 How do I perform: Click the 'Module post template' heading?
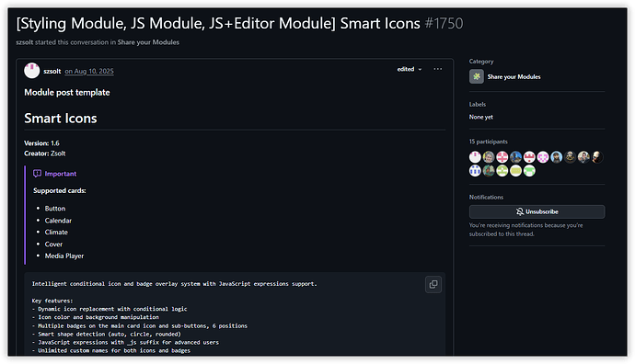click(x=67, y=92)
